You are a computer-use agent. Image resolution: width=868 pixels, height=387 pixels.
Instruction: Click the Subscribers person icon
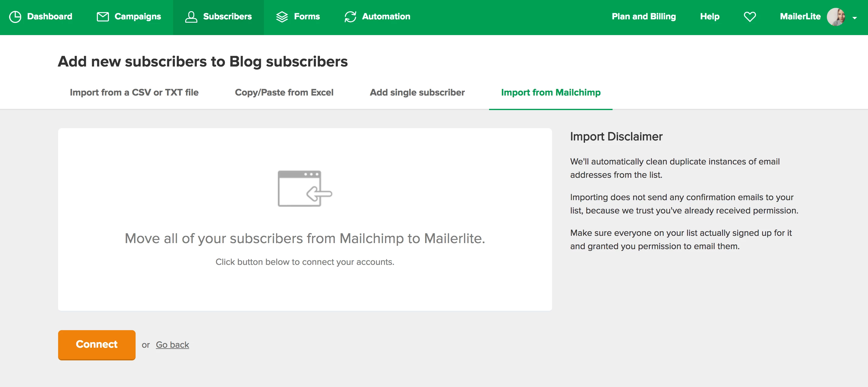191,17
